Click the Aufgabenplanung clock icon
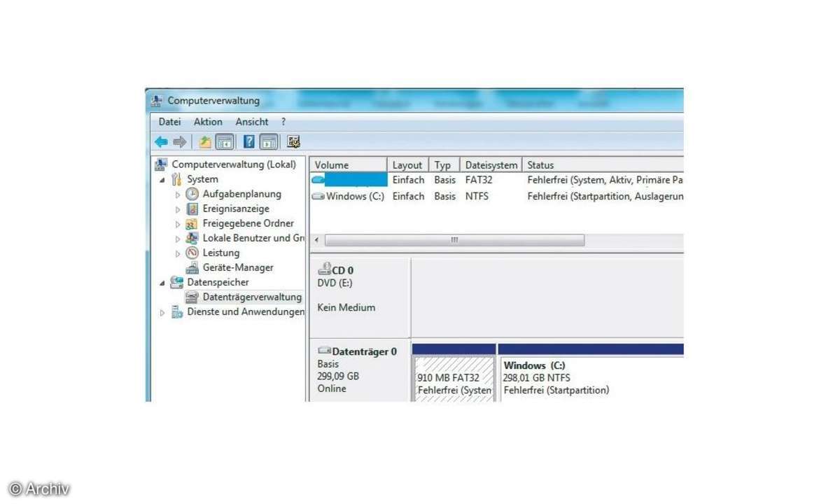This screenshot has width=840, height=504. pos(192,195)
